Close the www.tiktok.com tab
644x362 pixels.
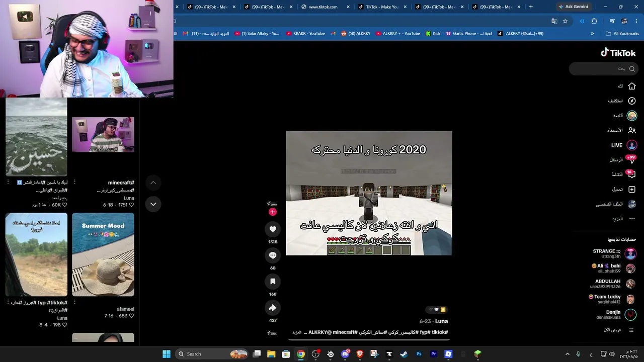[348, 7]
